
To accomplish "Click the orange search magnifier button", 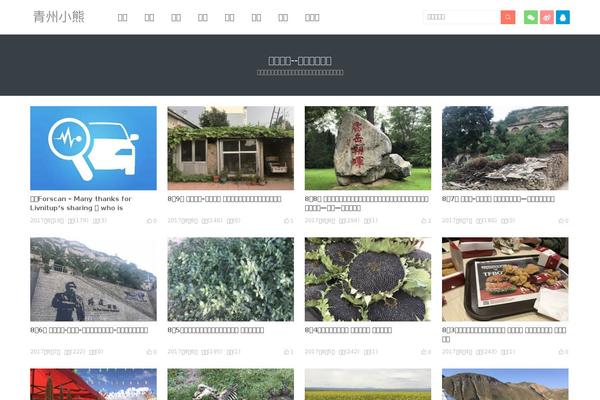I will [x=508, y=17].
